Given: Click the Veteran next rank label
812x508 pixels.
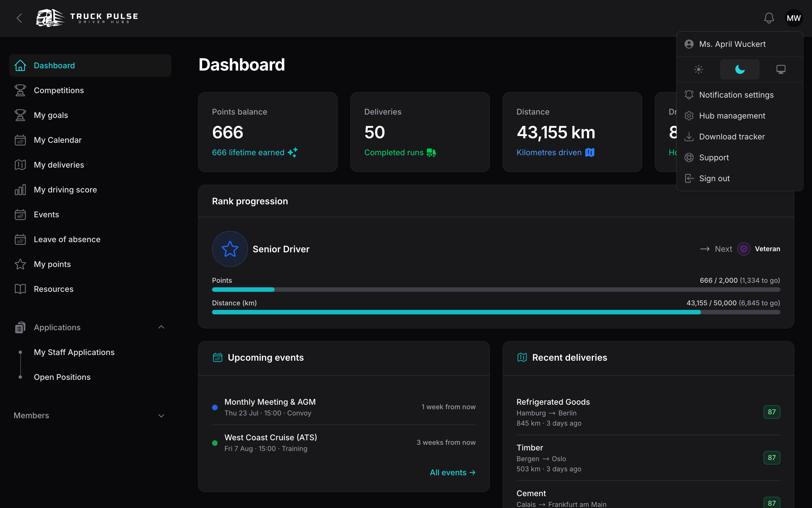Looking at the screenshot, I should pos(767,249).
